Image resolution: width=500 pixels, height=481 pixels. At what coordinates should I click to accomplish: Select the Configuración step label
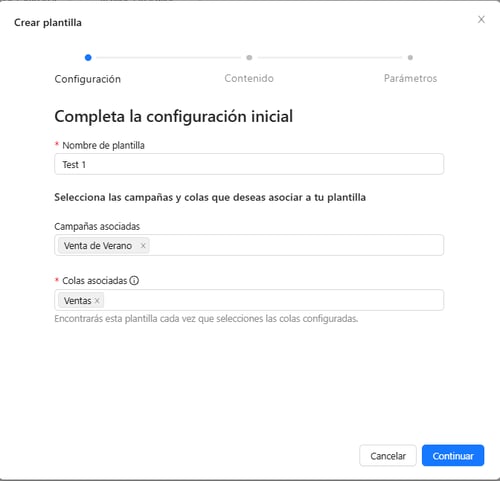88,79
